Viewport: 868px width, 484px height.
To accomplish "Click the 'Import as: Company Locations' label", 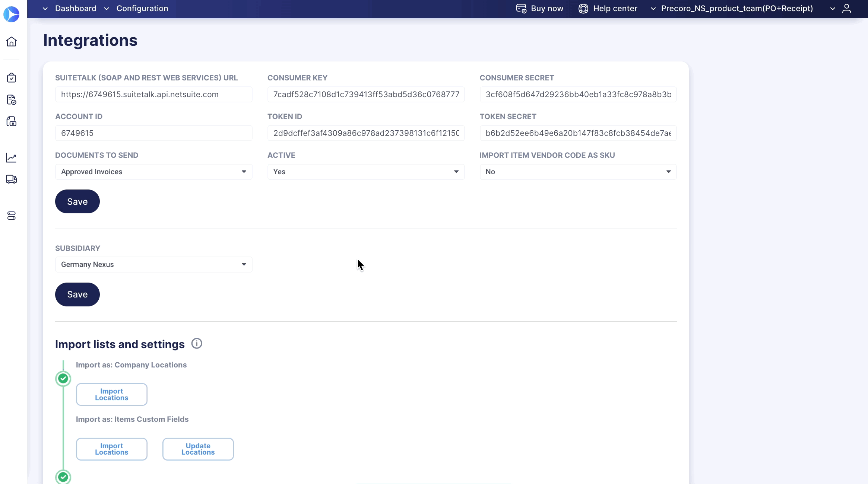I will 132,365.
